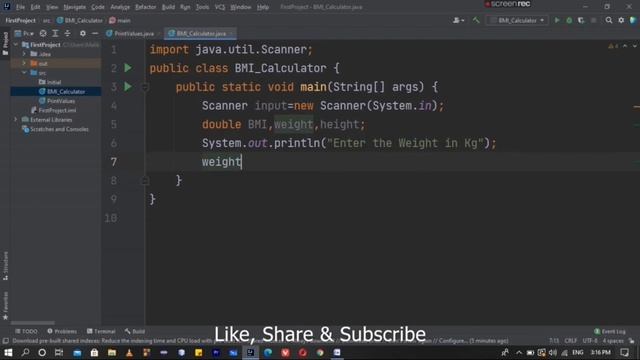Screen dimensions: 640x360
Task: Collapse the src folder
Action: pyautogui.click(x=24, y=73)
